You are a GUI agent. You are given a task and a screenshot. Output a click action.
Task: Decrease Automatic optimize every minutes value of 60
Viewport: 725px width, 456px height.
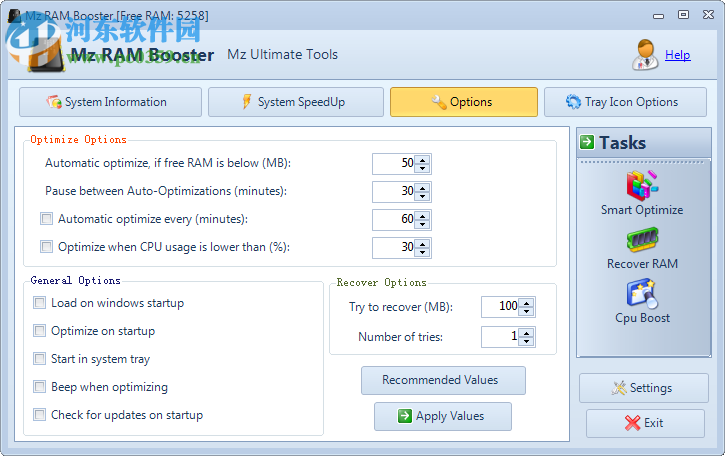[422, 224]
